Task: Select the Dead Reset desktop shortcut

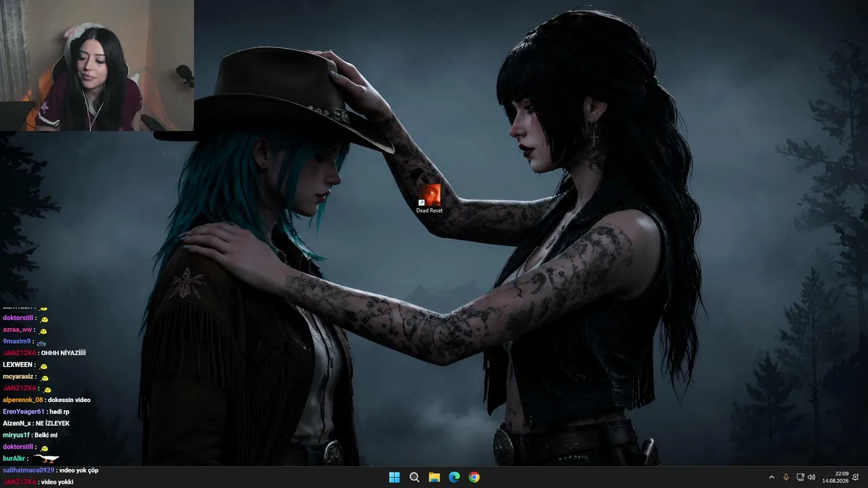Action: click(429, 199)
